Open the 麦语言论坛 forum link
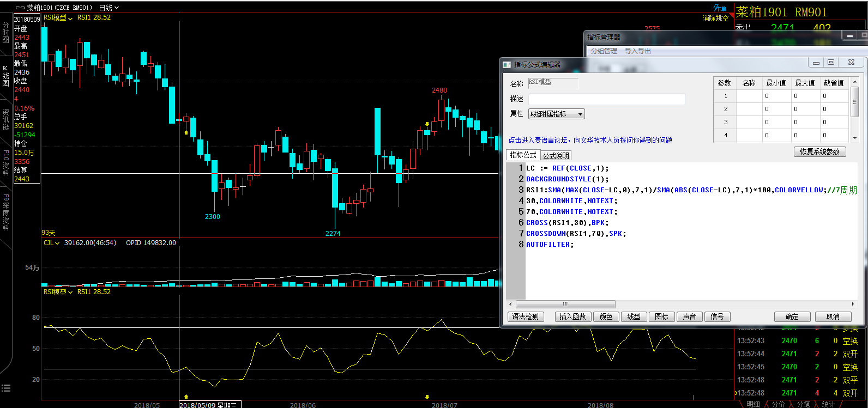 click(590, 140)
